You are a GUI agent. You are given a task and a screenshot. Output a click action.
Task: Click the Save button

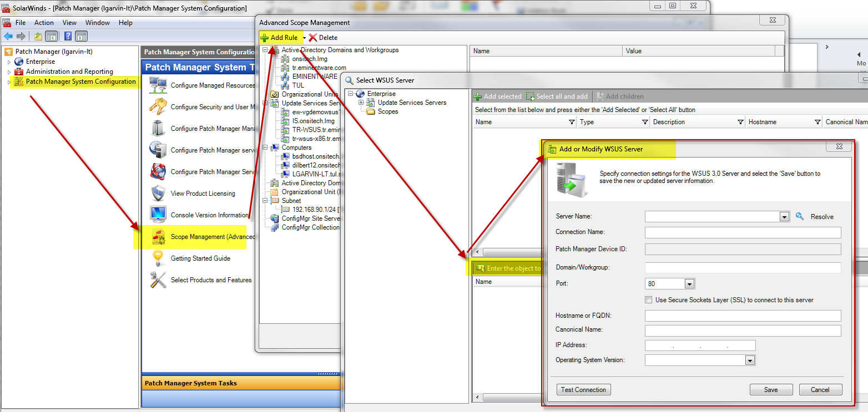pyautogui.click(x=771, y=390)
